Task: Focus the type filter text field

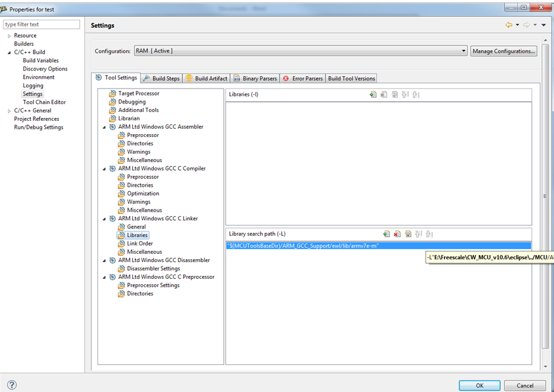Action: coord(41,25)
